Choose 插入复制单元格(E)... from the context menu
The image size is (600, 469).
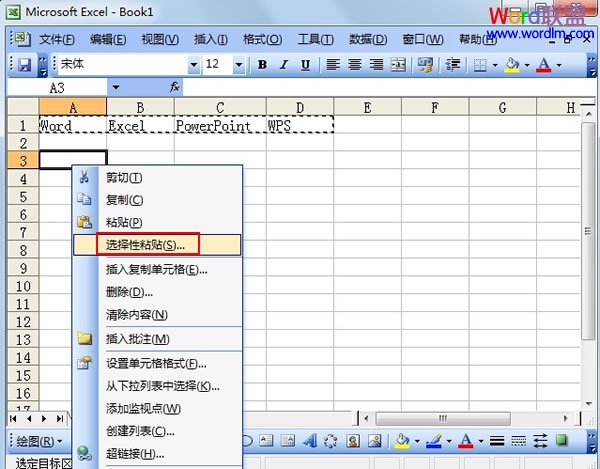pyautogui.click(x=157, y=270)
